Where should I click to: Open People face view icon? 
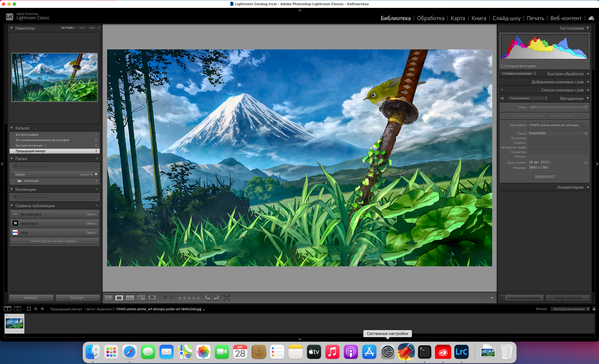tap(152, 298)
